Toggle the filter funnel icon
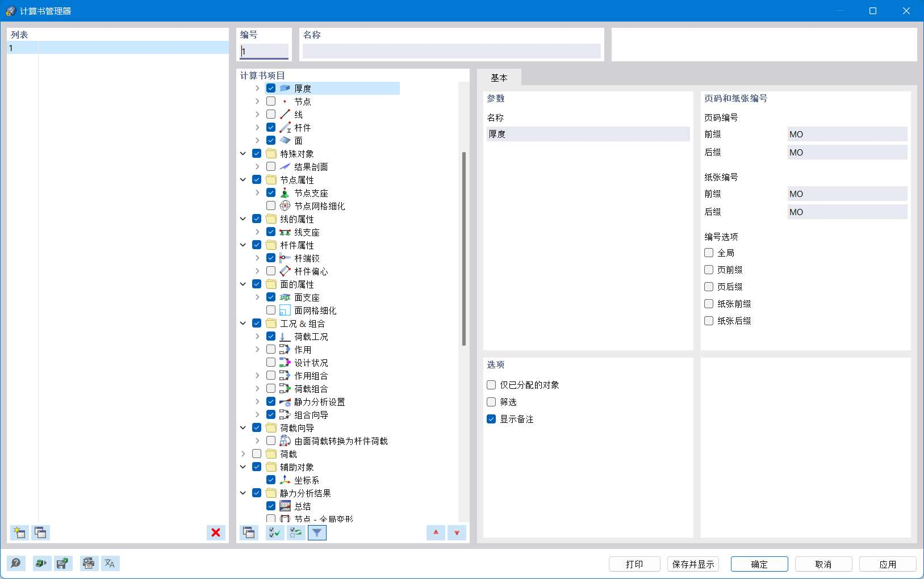The width and height of the screenshot is (924, 579). [x=316, y=532]
